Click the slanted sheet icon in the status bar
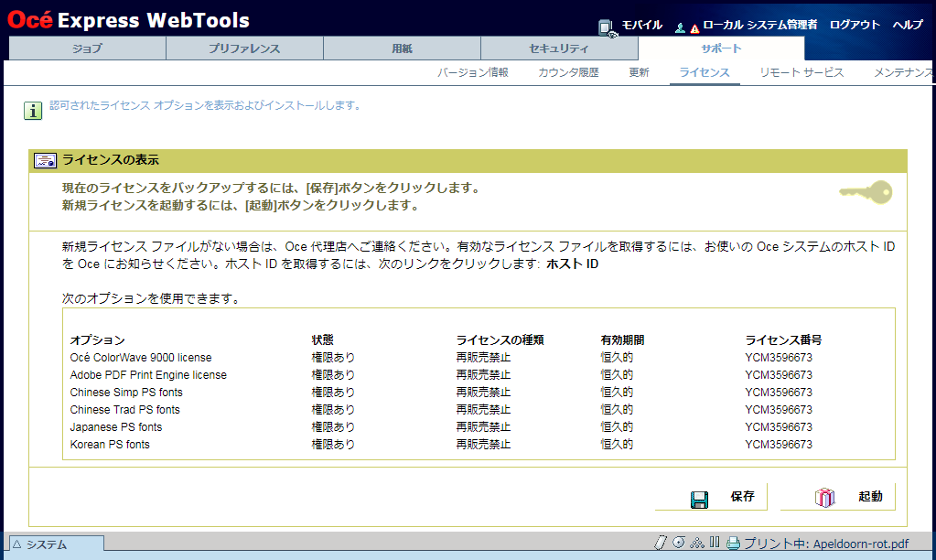936x560 pixels. point(661,543)
